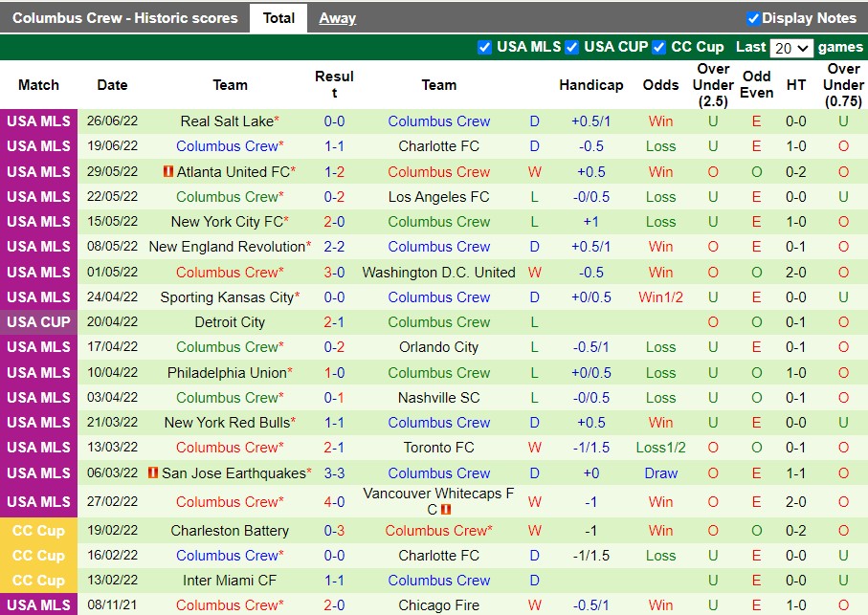This screenshot has width=868, height=615.
Task: Open Washington D.C. United team link
Action: pyautogui.click(x=438, y=273)
